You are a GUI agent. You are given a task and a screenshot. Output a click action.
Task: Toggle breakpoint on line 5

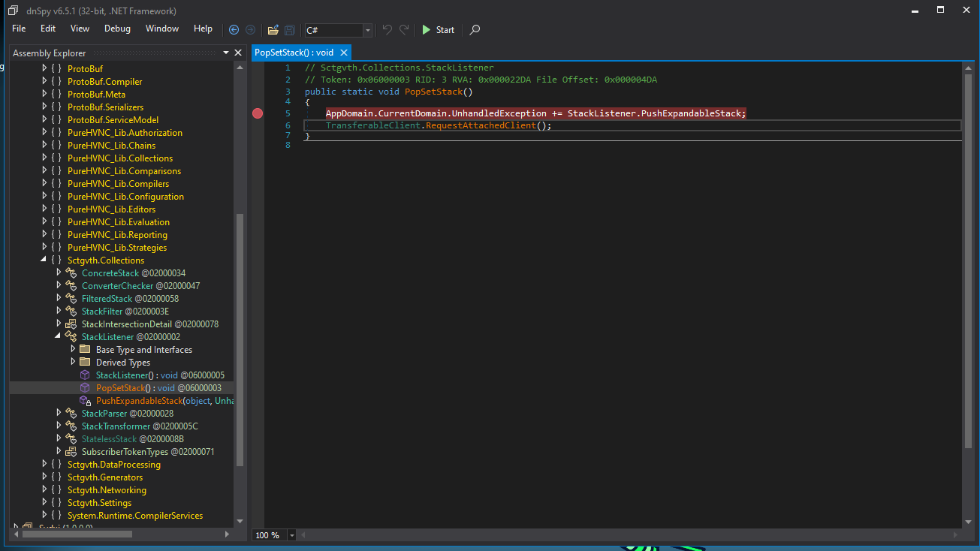pyautogui.click(x=258, y=113)
